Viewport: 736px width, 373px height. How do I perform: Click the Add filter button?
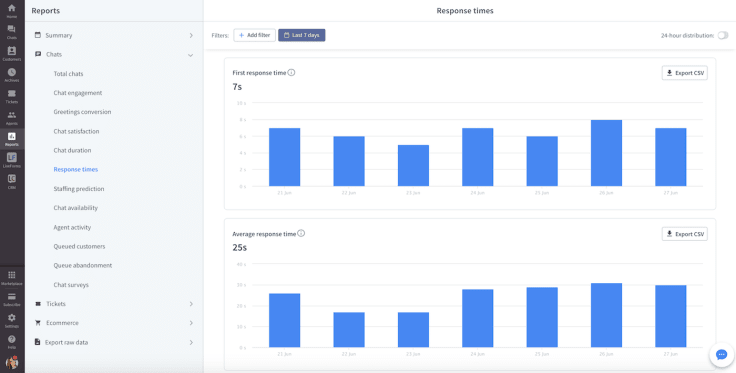254,35
